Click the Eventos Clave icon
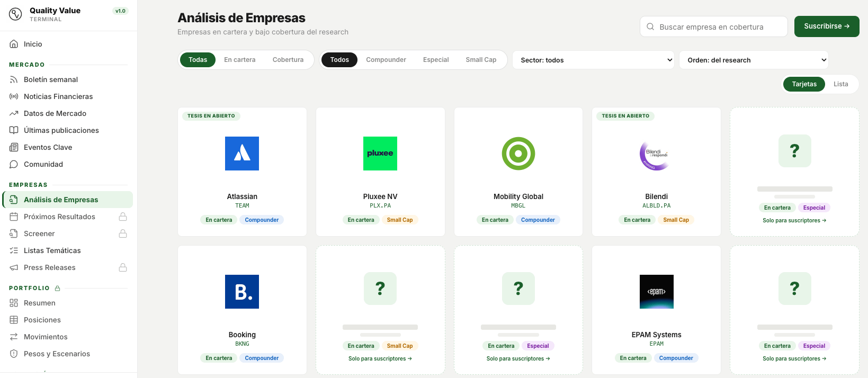Screen dimensions: 868x378 (x=14, y=147)
